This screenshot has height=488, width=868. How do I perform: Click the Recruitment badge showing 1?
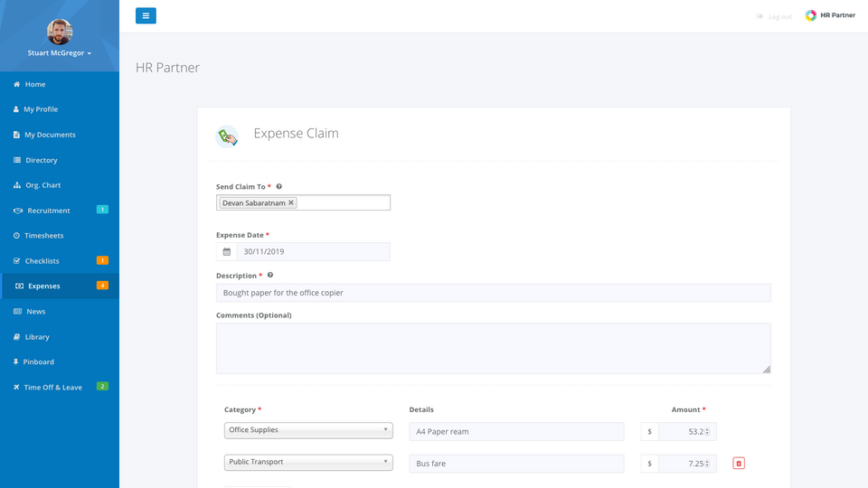102,209
